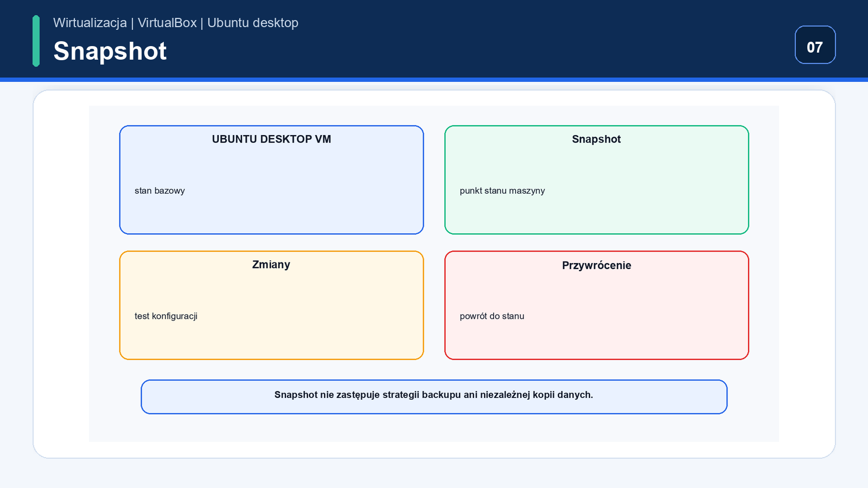This screenshot has width=868, height=488.
Task: Click the Snapshot slide title
Action: [x=110, y=51]
